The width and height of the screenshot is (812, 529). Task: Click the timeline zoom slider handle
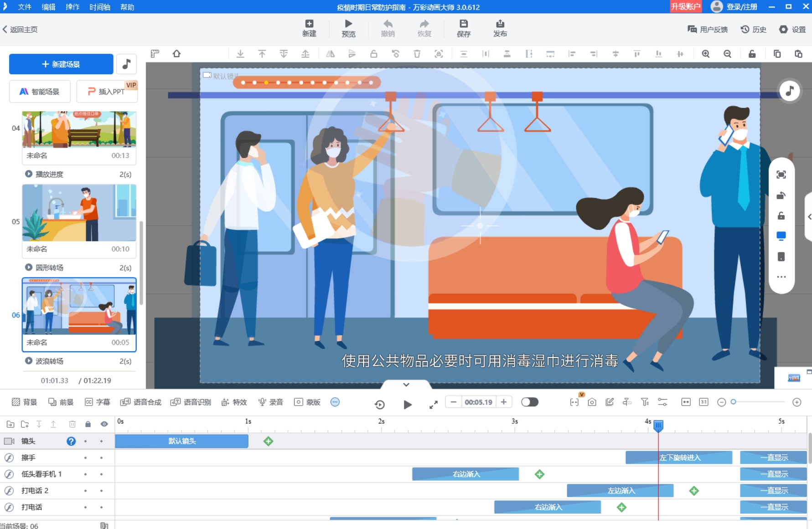pyautogui.click(x=733, y=401)
